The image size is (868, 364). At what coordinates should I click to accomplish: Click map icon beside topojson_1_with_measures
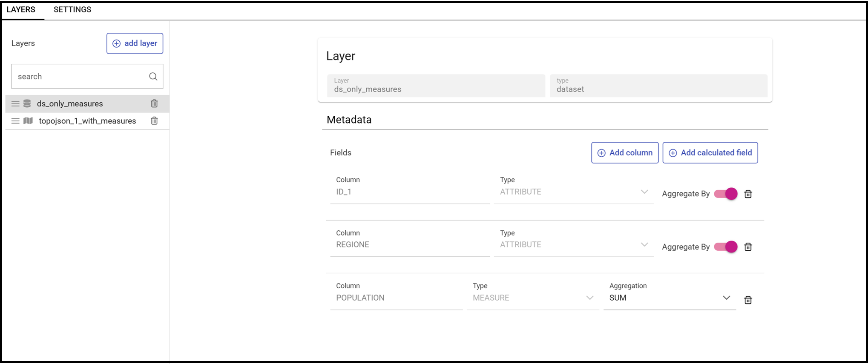[x=28, y=121]
